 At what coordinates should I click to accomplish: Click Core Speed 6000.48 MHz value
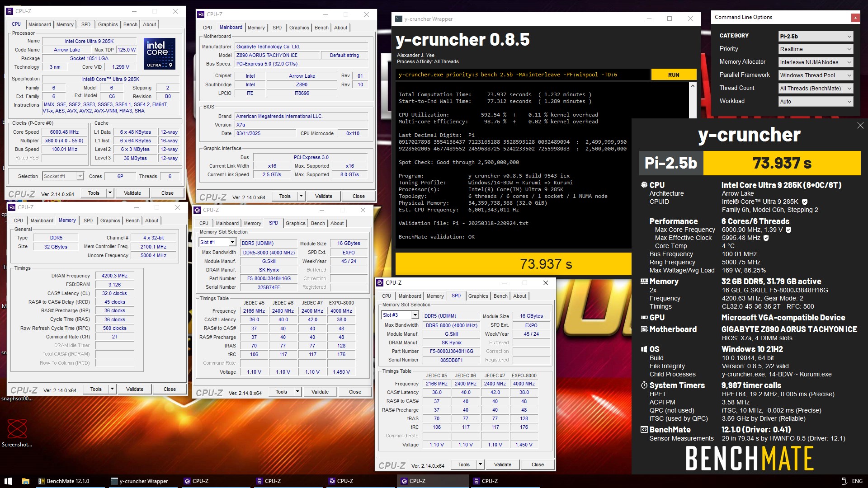pos(64,132)
